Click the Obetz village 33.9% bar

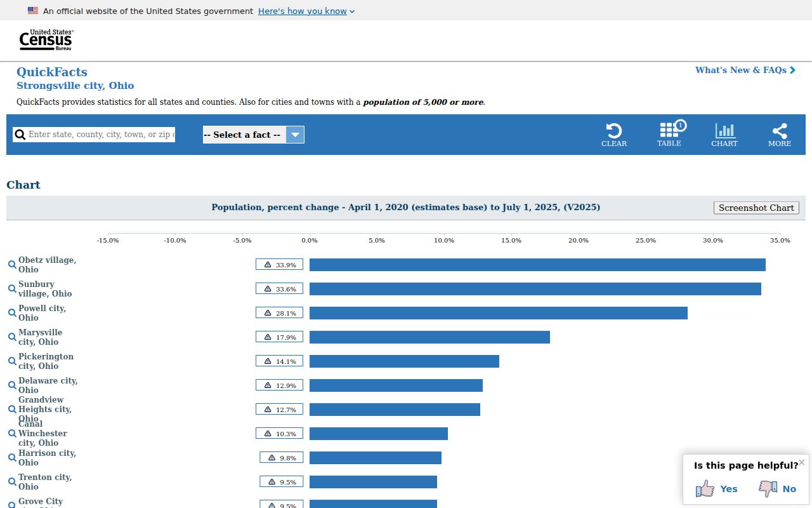click(x=537, y=265)
